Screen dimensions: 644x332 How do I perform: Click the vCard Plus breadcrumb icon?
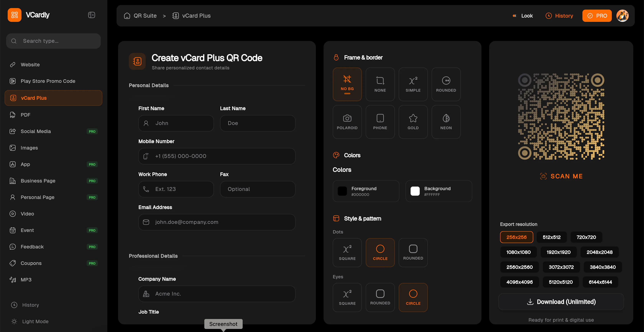pyautogui.click(x=176, y=16)
